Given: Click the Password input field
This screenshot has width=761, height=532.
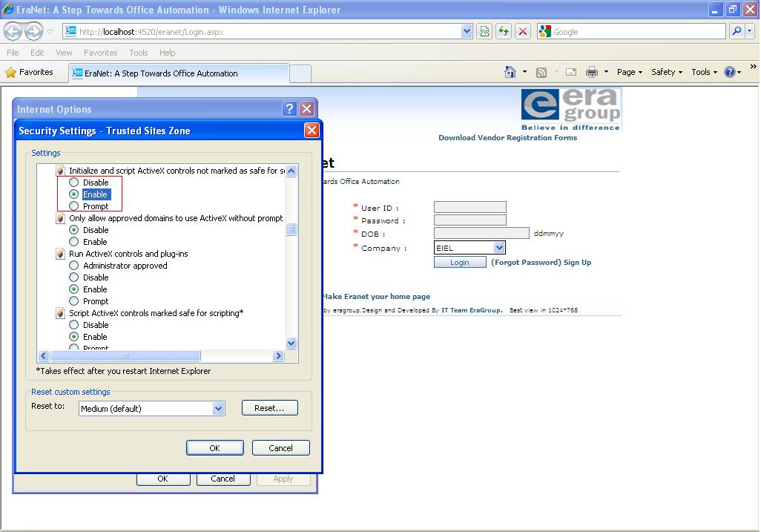Looking at the screenshot, I should point(470,220).
